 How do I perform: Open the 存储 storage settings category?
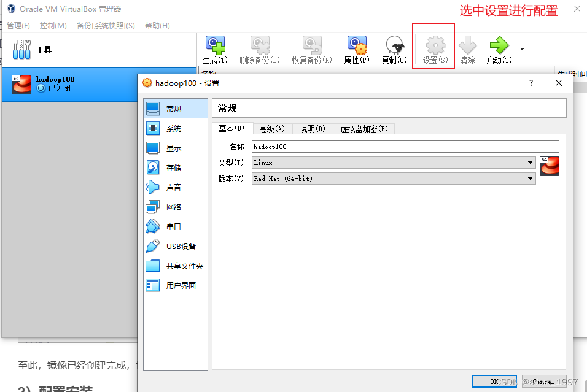(x=176, y=167)
